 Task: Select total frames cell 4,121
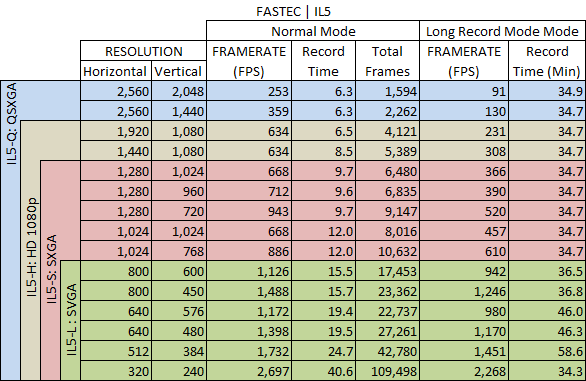[387, 131]
